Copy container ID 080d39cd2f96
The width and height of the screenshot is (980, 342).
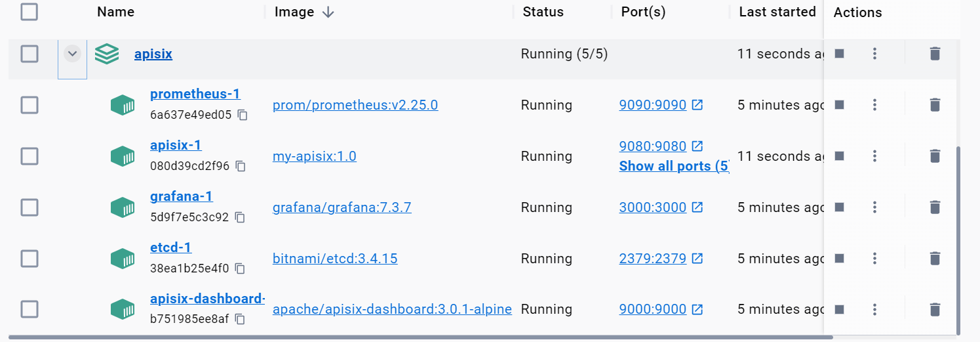(241, 166)
